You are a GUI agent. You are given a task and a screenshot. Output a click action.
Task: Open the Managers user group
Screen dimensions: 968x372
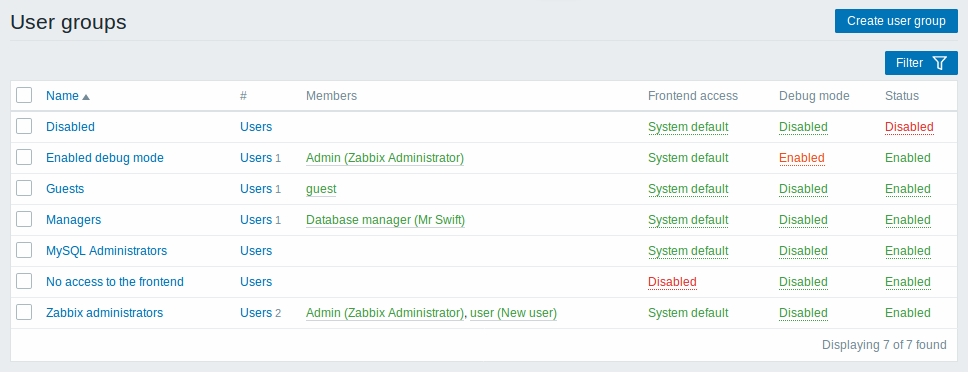click(x=73, y=220)
